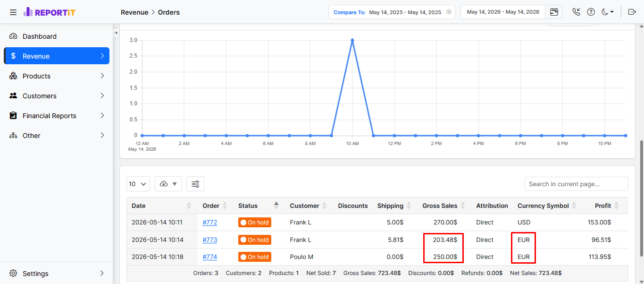Open the Customers sidebar menu
Image resolution: width=644 pixels, height=284 pixels.
pos(57,96)
